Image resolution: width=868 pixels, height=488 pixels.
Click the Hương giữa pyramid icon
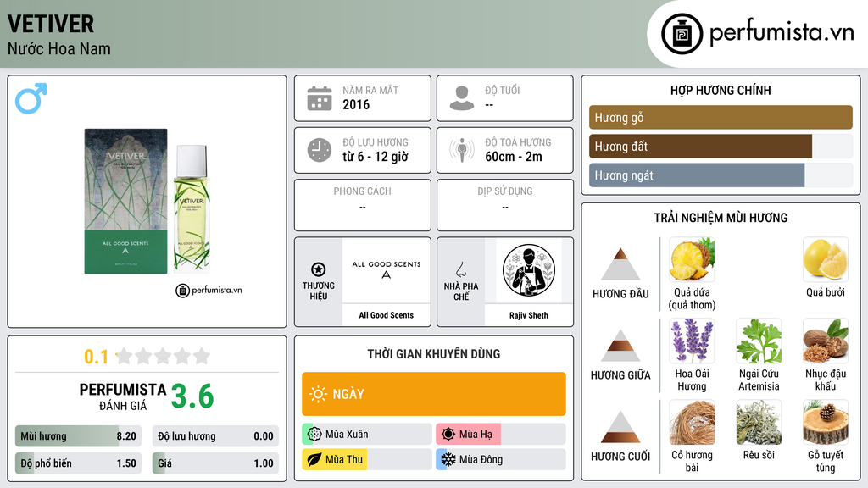(620, 346)
